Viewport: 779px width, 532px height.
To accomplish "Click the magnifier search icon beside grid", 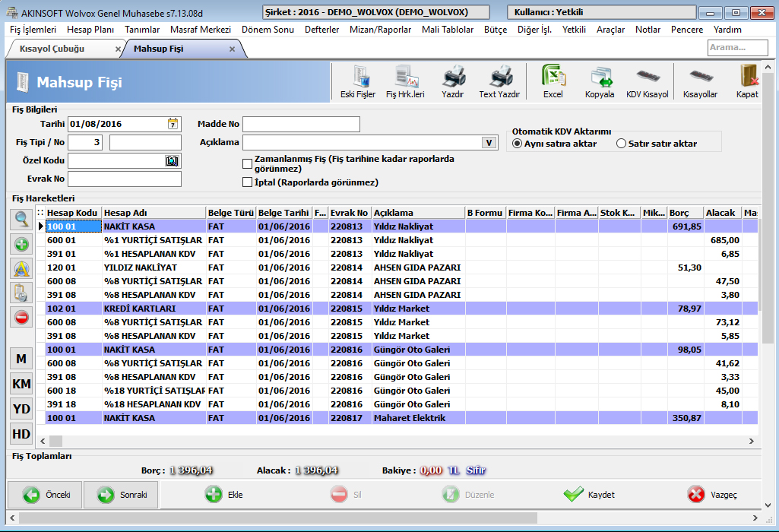I will click(21, 220).
